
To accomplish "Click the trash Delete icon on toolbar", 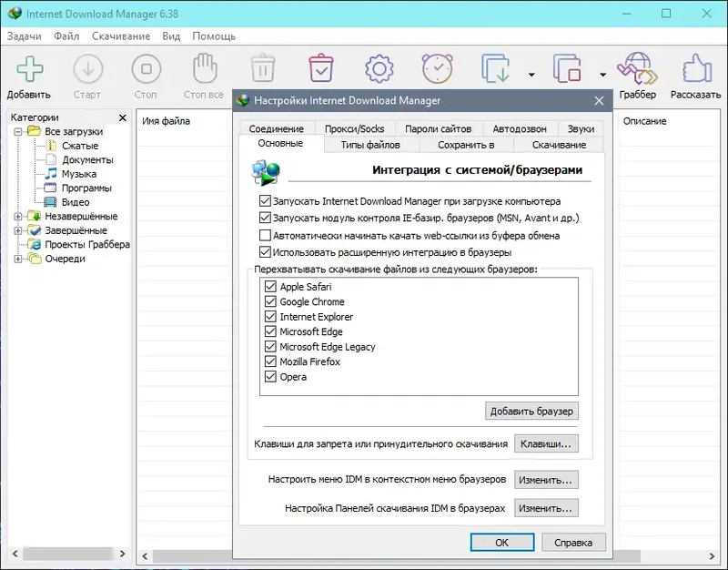I will (x=262, y=66).
